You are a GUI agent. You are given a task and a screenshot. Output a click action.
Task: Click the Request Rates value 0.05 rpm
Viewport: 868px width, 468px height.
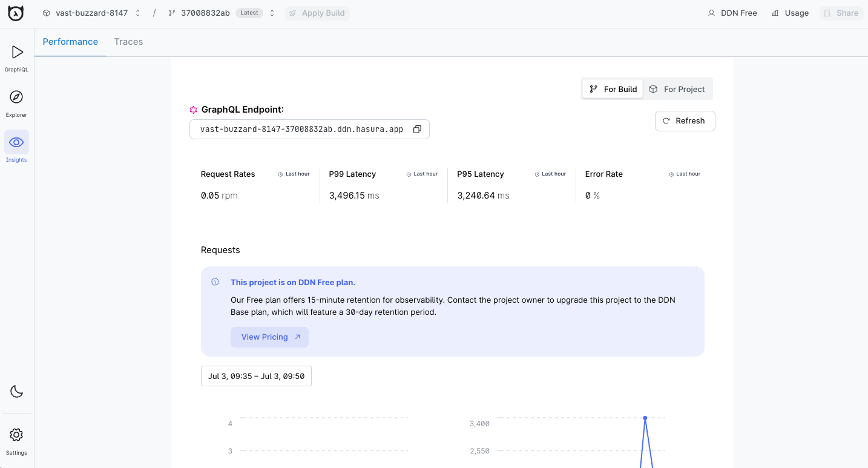pos(219,196)
